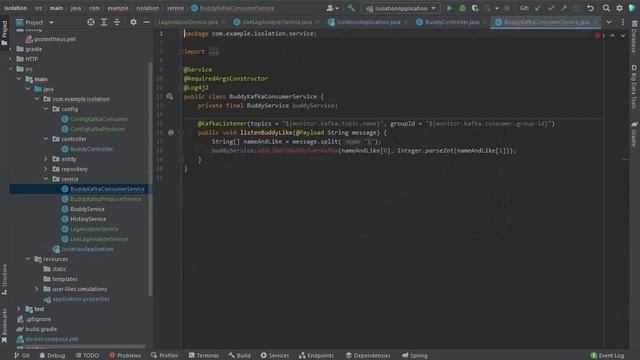Click the Git update project arrow
This screenshot has width=640, height=360.
coord(538,8)
